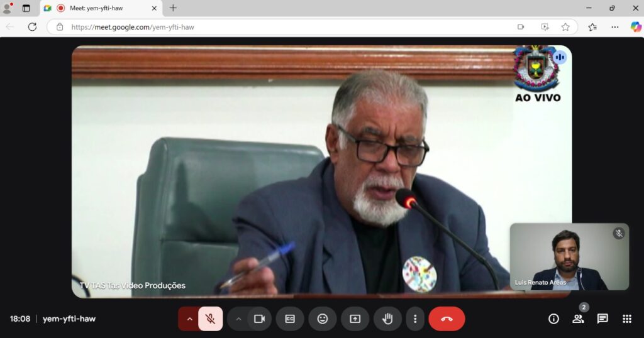Bookmark this page with the star icon
Screen dimensions: 644x338
(565, 27)
